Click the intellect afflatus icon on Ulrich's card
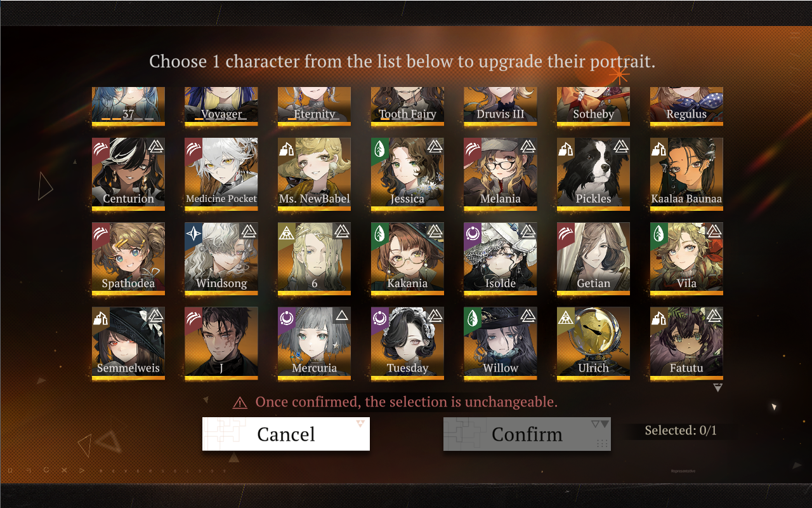 (566, 318)
